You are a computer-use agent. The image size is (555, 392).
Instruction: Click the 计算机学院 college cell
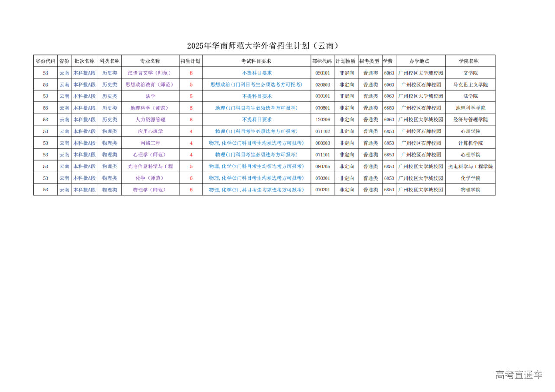(470, 143)
